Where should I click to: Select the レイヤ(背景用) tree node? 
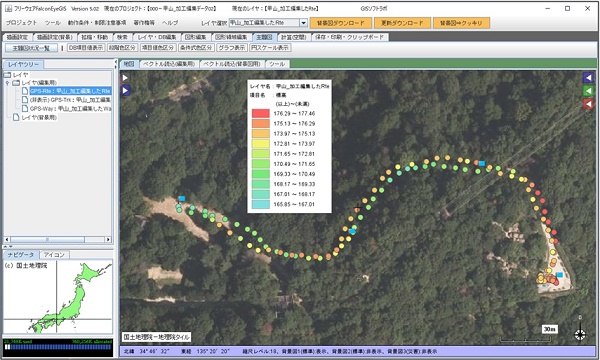39,117
